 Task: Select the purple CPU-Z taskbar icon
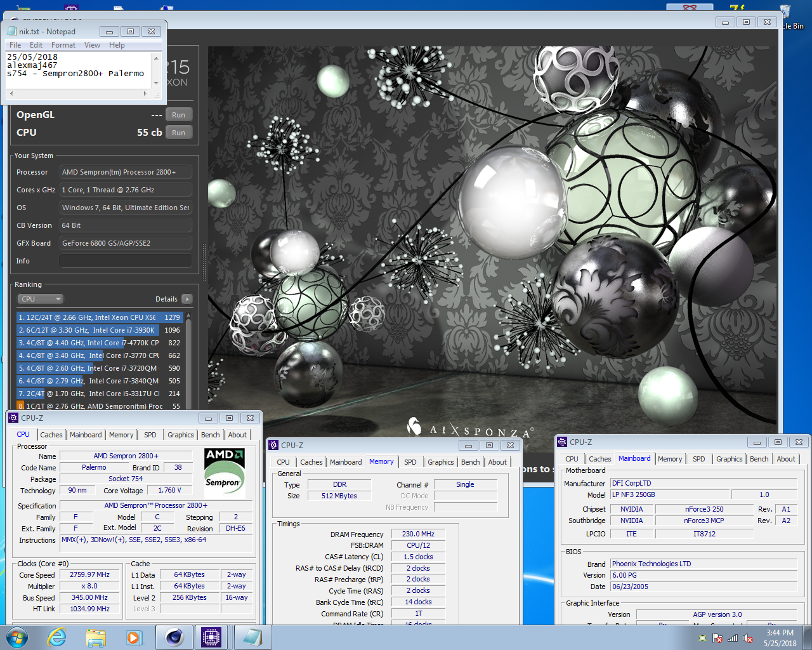coord(211,637)
